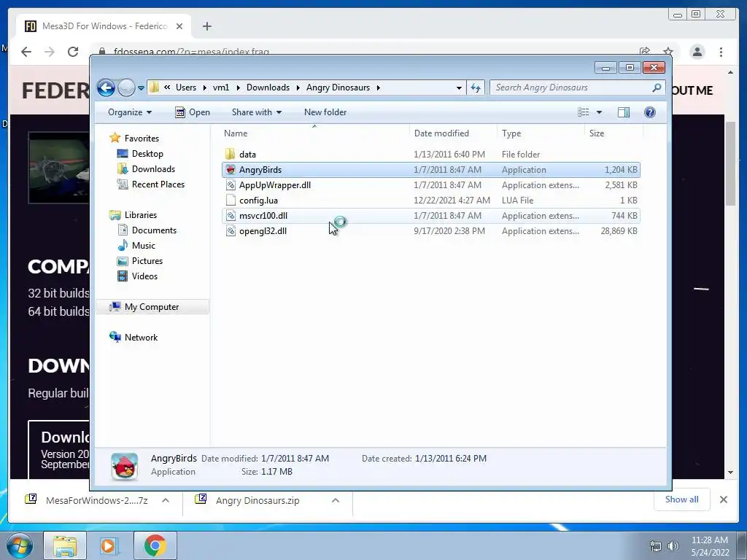The width and height of the screenshot is (747, 560).
Task: Click Downloads in the address breadcrumb
Action: 268,87
